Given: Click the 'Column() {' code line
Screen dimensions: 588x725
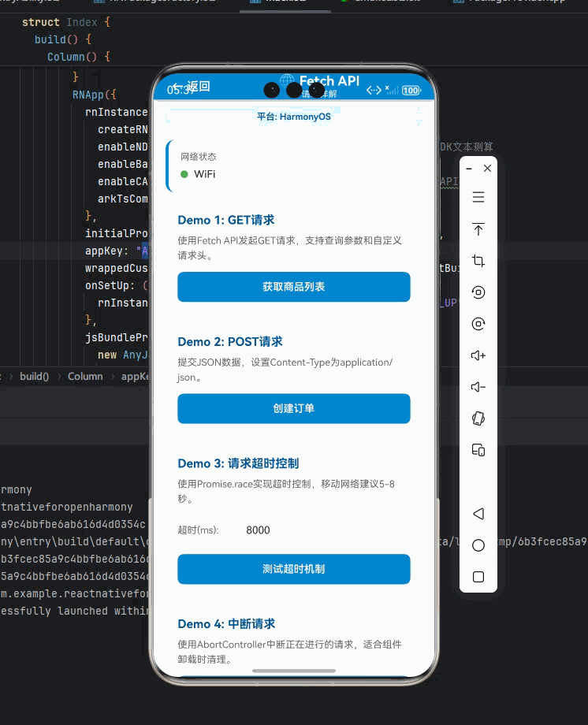Looking at the screenshot, I should pyautogui.click(x=79, y=57).
